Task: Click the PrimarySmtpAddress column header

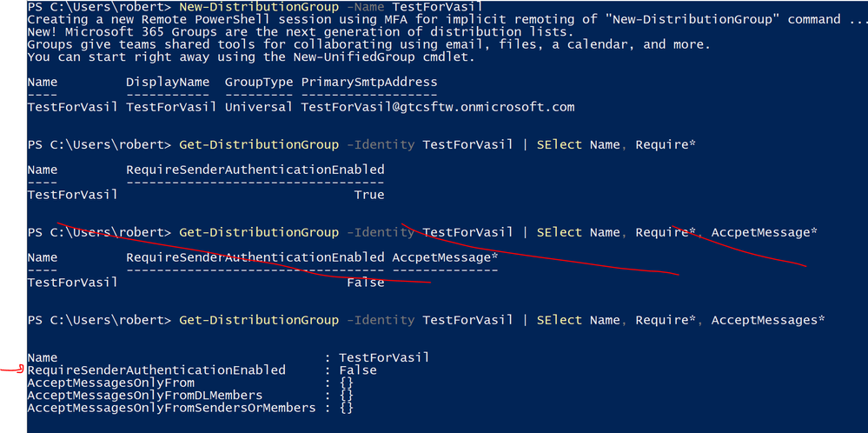Action: point(368,82)
